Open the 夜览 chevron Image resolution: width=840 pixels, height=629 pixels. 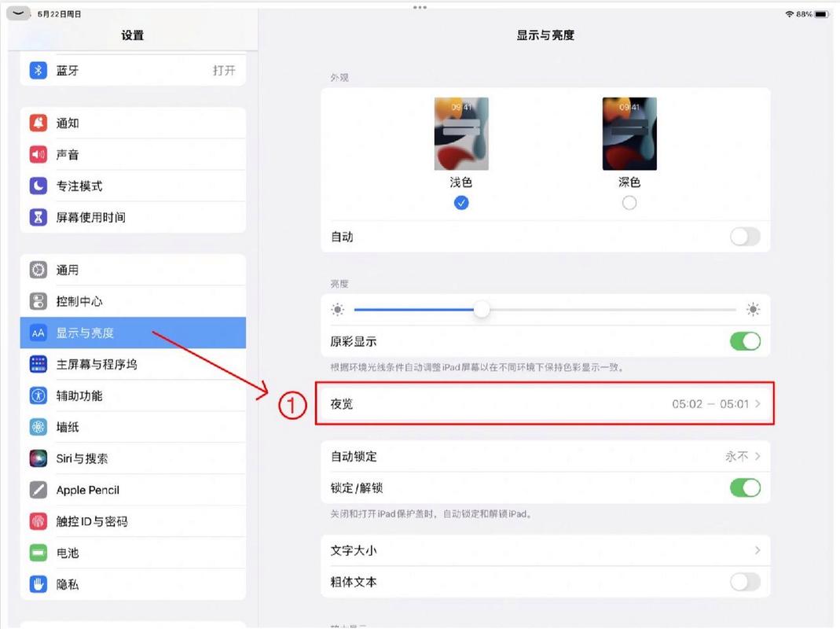pos(758,404)
